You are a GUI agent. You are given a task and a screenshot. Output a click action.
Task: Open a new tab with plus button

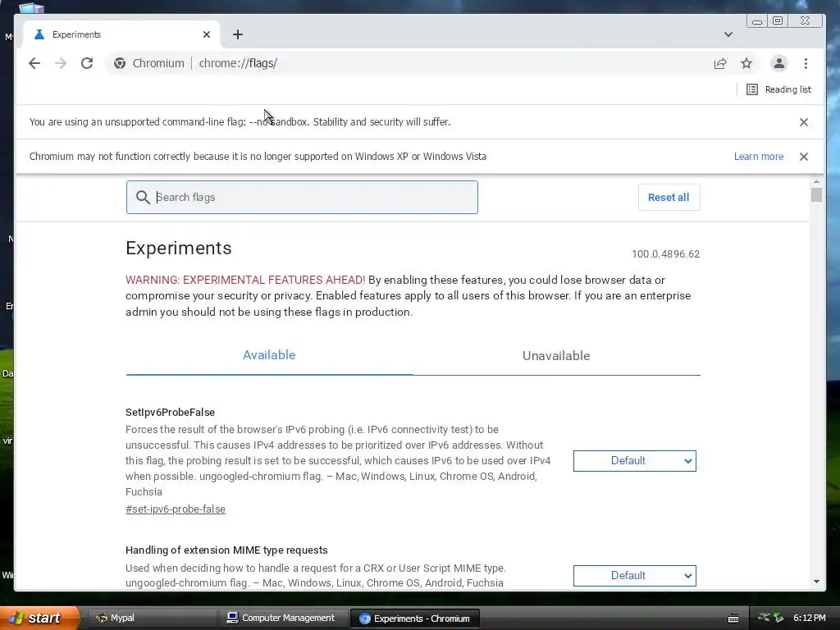[x=238, y=34]
